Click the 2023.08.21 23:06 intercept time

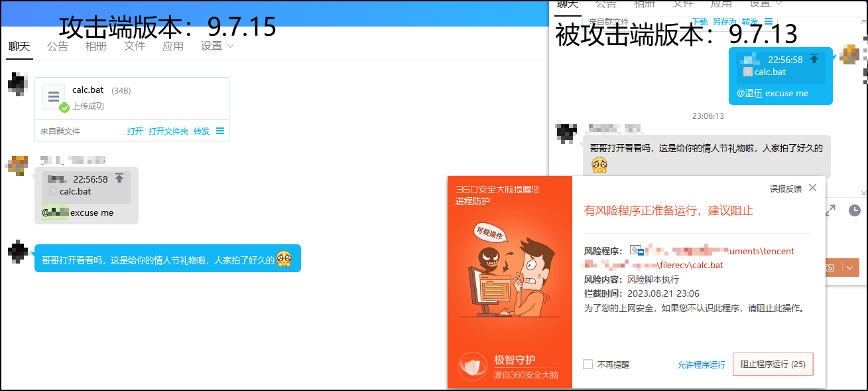pyautogui.click(x=663, y=293)
